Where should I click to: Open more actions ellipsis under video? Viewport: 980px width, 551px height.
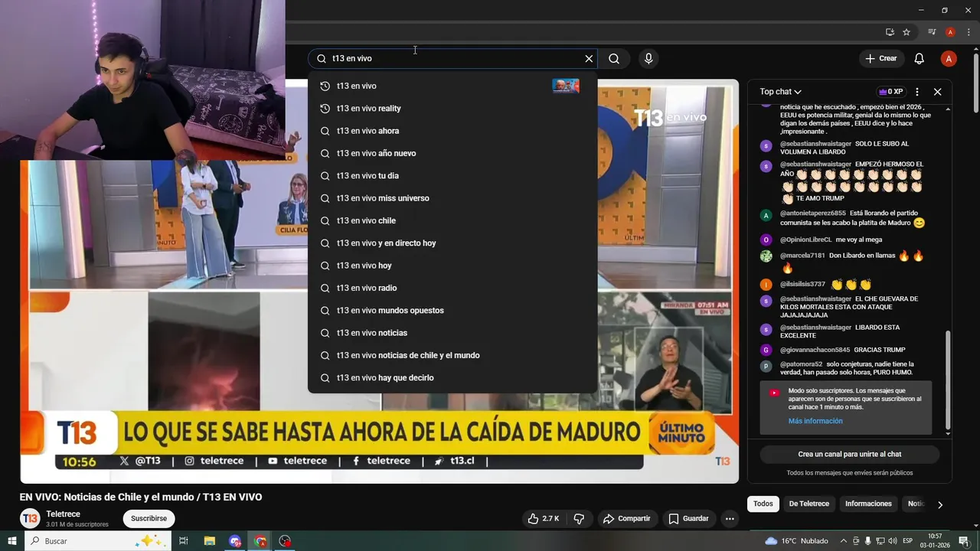730,519
